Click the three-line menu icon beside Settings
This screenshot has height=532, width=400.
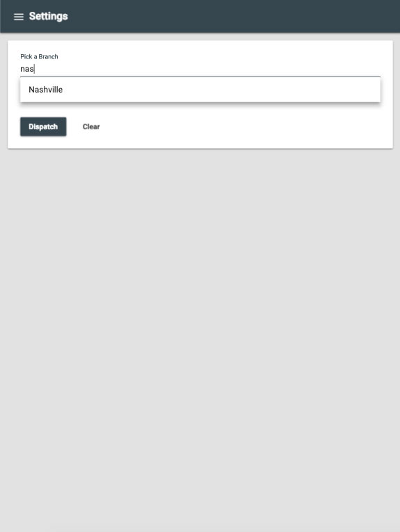point(19,17)
